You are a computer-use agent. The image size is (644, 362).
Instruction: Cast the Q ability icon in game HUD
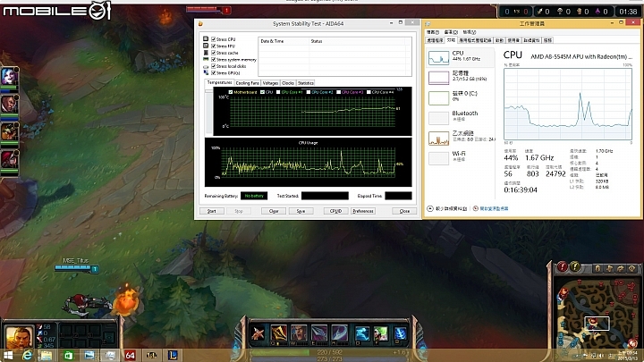[278, 333]
